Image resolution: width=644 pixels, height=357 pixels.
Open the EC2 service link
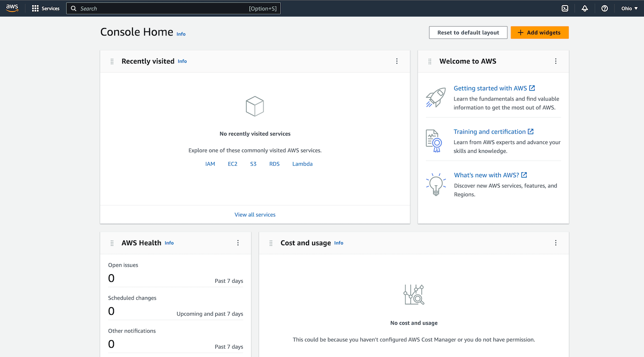coord(233,164)
